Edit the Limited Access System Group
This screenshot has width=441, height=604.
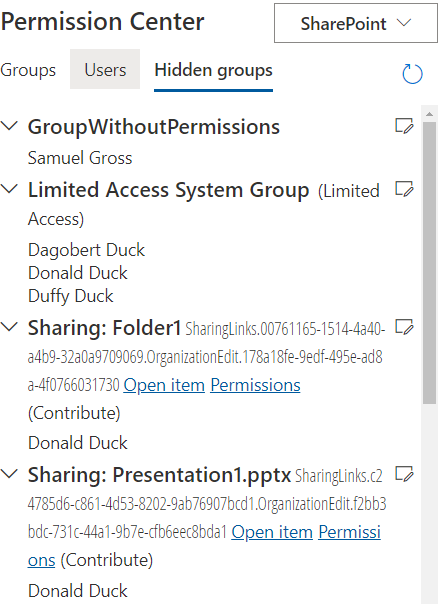tap(404, 189)
